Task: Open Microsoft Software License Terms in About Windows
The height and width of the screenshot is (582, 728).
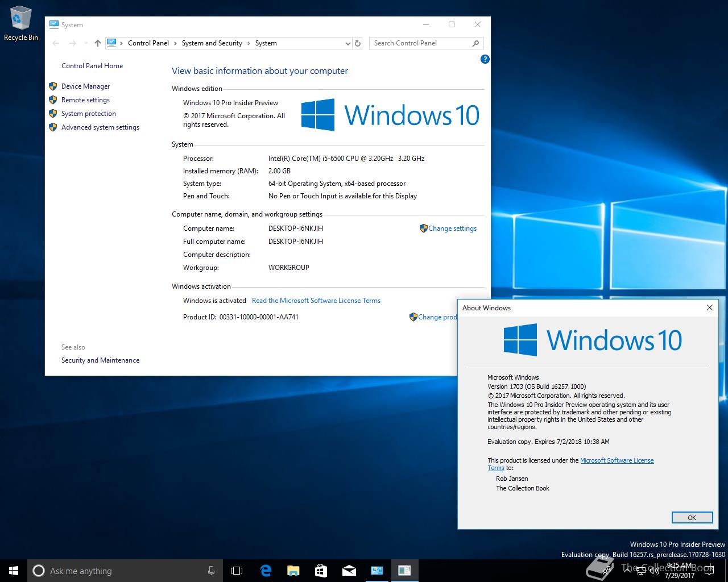Action: pos(617,460)
